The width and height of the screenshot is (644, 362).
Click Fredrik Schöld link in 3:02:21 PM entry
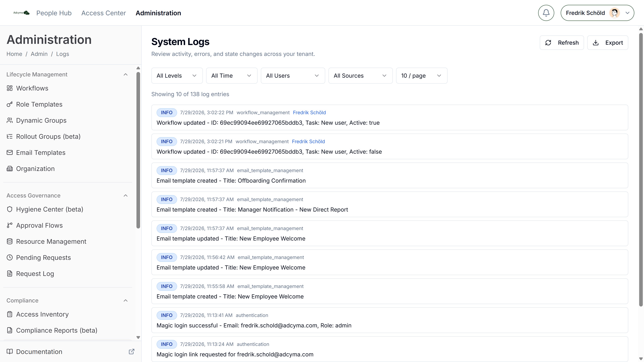tap(308, 141)
